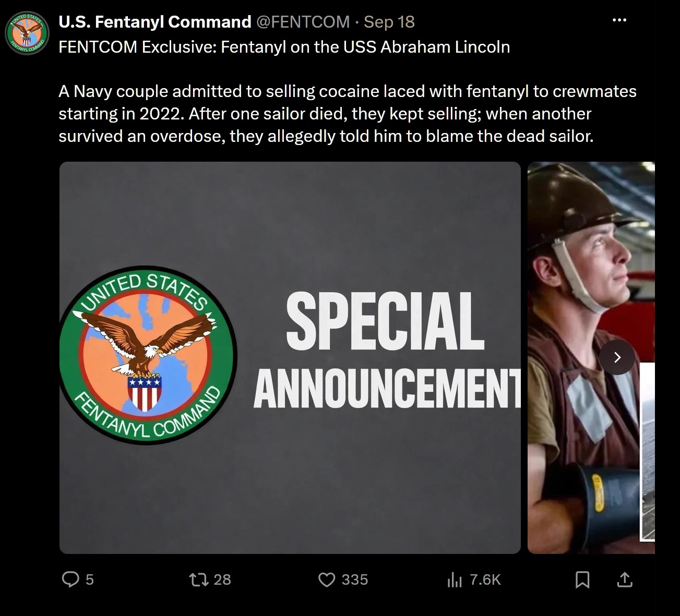This screenshot has width=680, height=616.
Task: Like the post with the heart icon
Action: click(327, 579)
